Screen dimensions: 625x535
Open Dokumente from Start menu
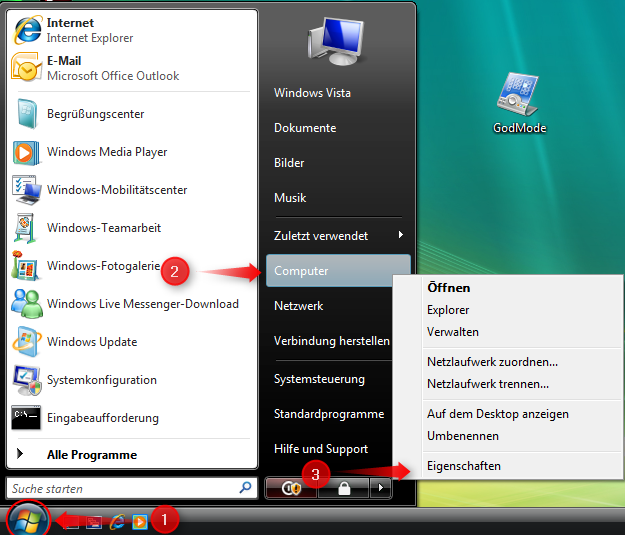coord(305,128)
